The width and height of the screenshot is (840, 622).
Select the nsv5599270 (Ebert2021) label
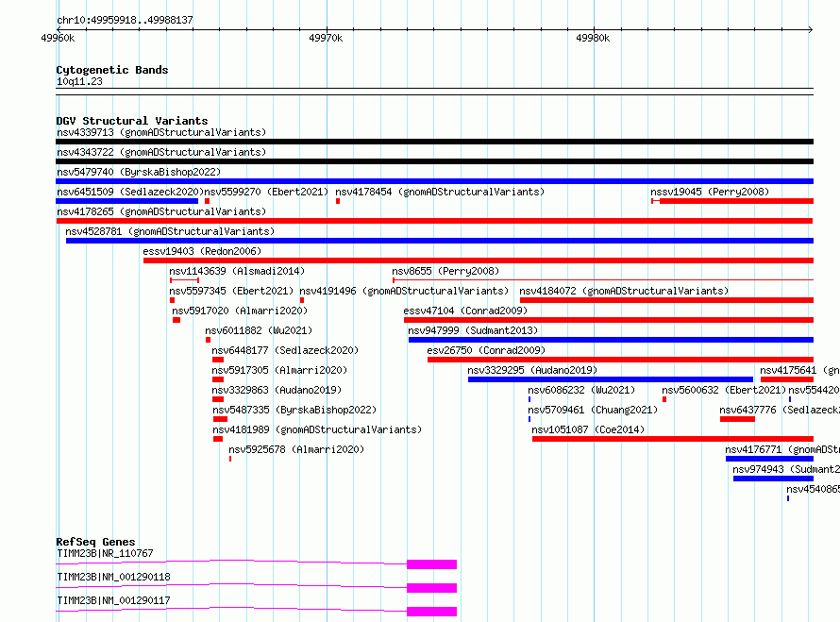pyautogui.click(x=266, y=192)
